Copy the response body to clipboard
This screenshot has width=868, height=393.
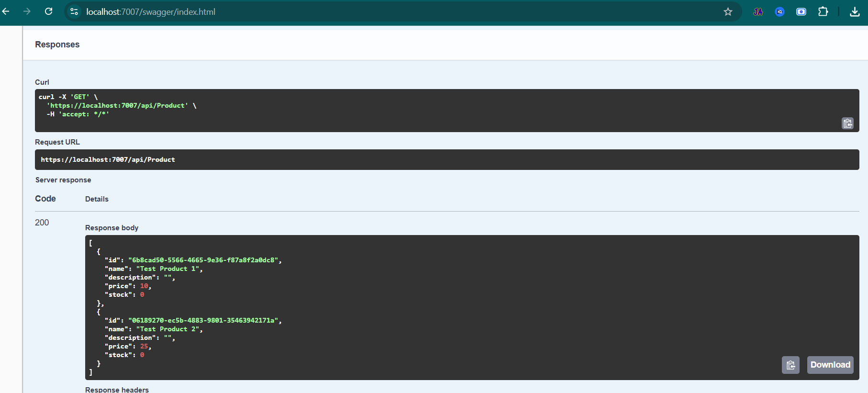[790, 365]
